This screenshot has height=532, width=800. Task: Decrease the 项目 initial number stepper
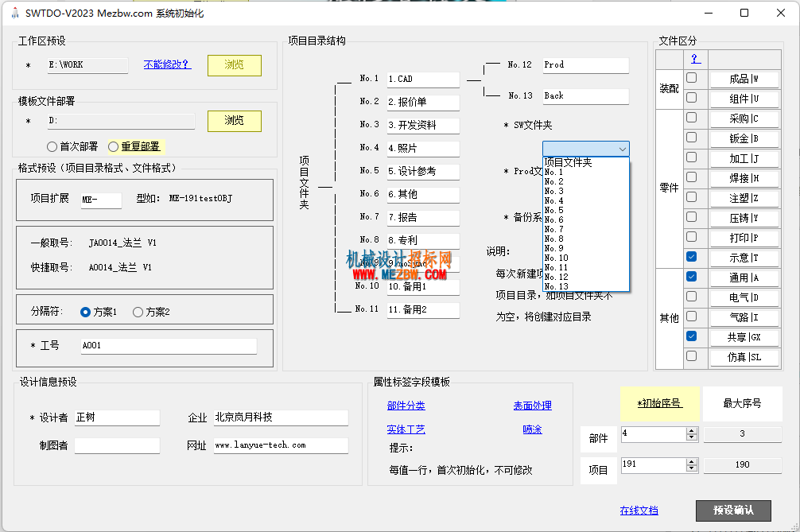[692, 468]
